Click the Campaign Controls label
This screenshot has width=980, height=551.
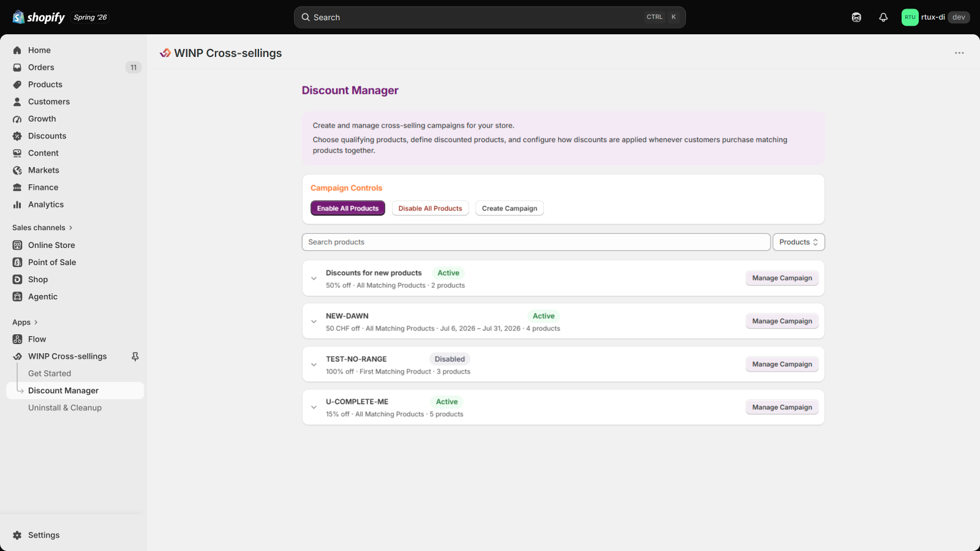coord(347,188)
